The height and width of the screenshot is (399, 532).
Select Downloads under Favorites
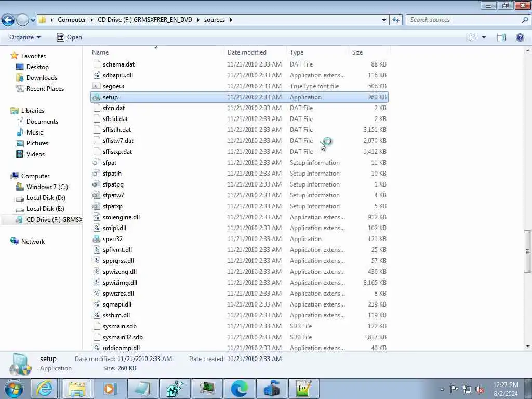click(42, 78)
